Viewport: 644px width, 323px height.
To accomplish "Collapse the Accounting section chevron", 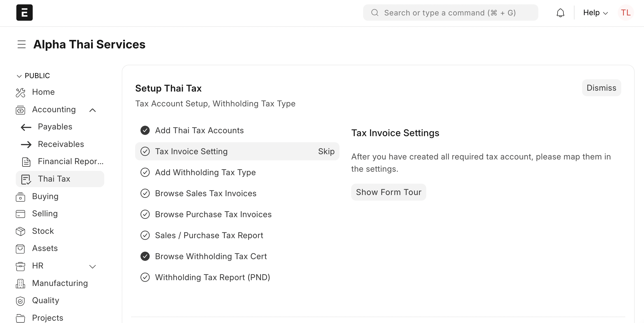I will pyautogui.click(x=93, y=110).
